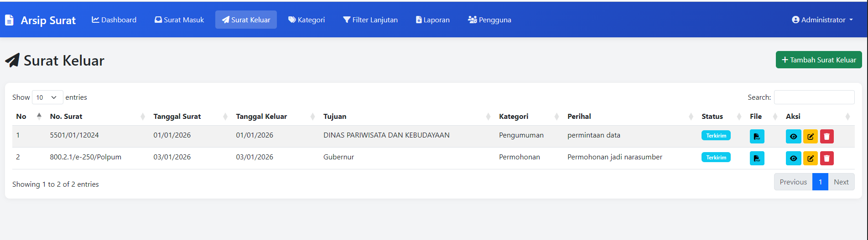Sort by Perihal column header

pyautogui.click(x=630, y=116)
